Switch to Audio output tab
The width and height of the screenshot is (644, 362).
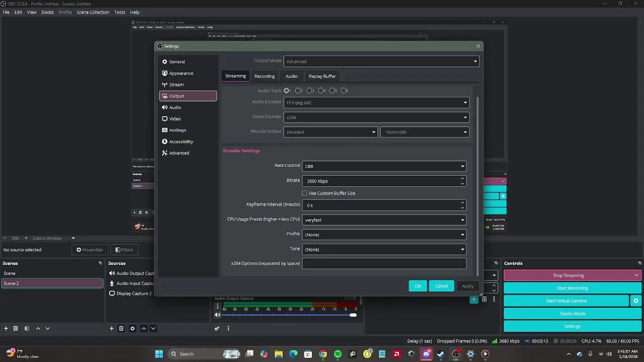pos(291,76)
